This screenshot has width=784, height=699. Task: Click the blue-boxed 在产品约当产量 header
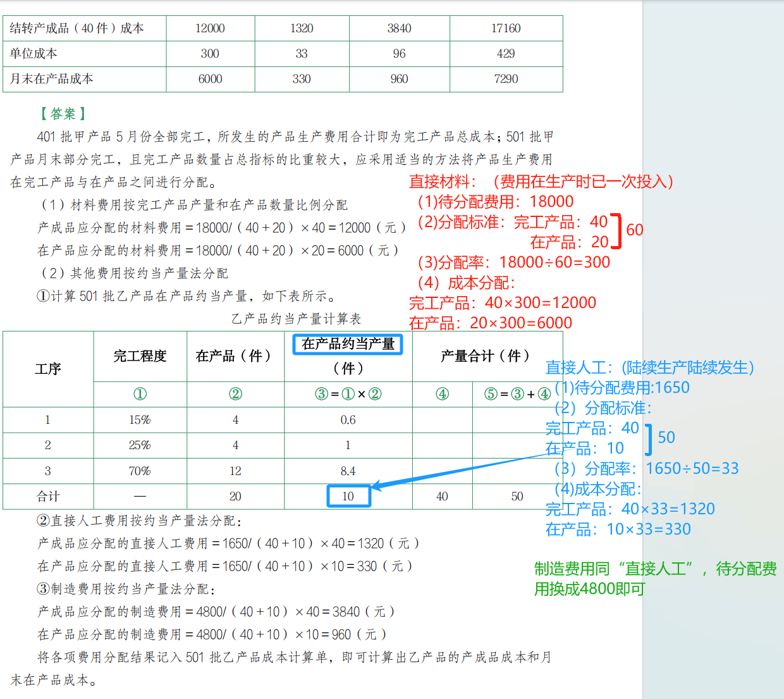tap(348, 344)
